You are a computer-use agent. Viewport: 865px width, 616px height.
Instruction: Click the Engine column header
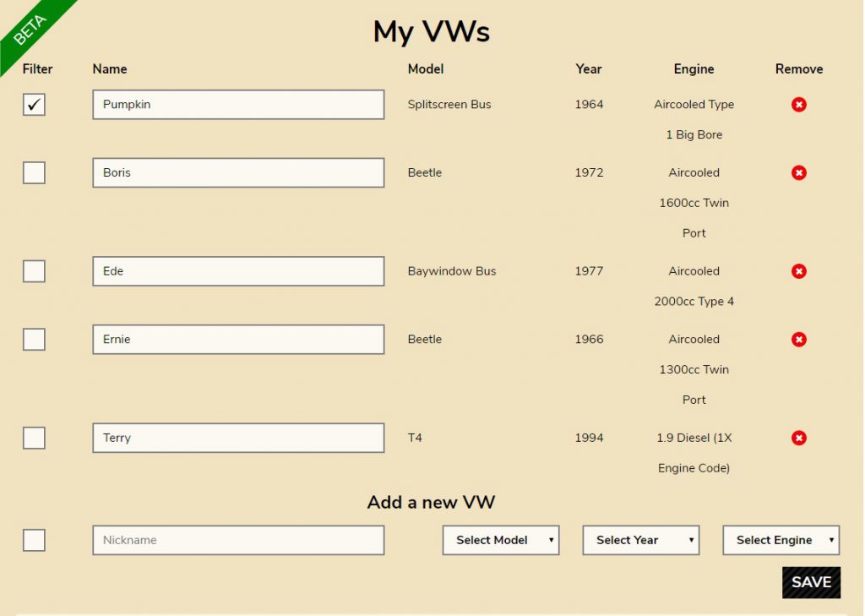coord(694,69)
